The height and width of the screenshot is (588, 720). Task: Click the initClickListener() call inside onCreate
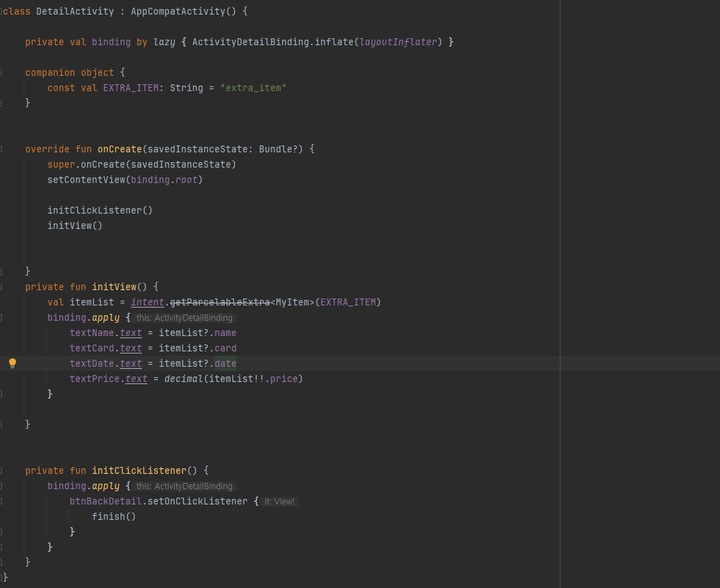(100, 210)
